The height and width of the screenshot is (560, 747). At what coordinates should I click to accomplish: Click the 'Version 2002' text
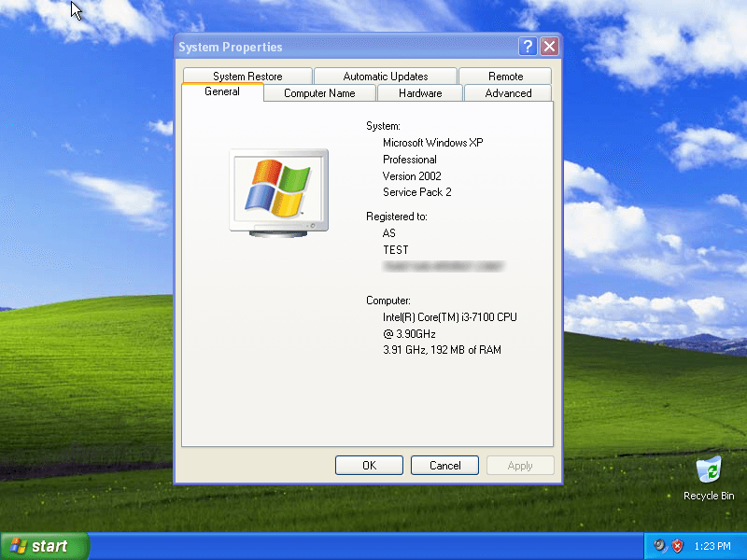click(x=412, y=176)
